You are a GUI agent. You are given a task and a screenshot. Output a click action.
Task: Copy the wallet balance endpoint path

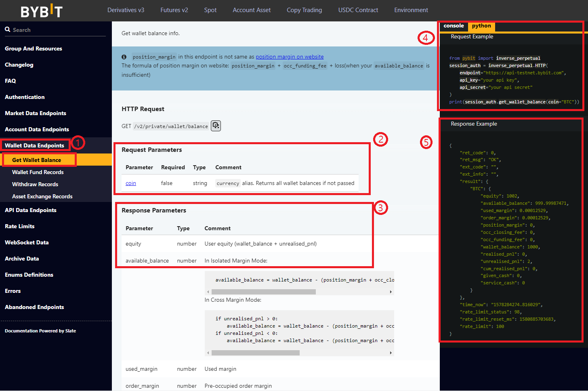tap(216, 126)
